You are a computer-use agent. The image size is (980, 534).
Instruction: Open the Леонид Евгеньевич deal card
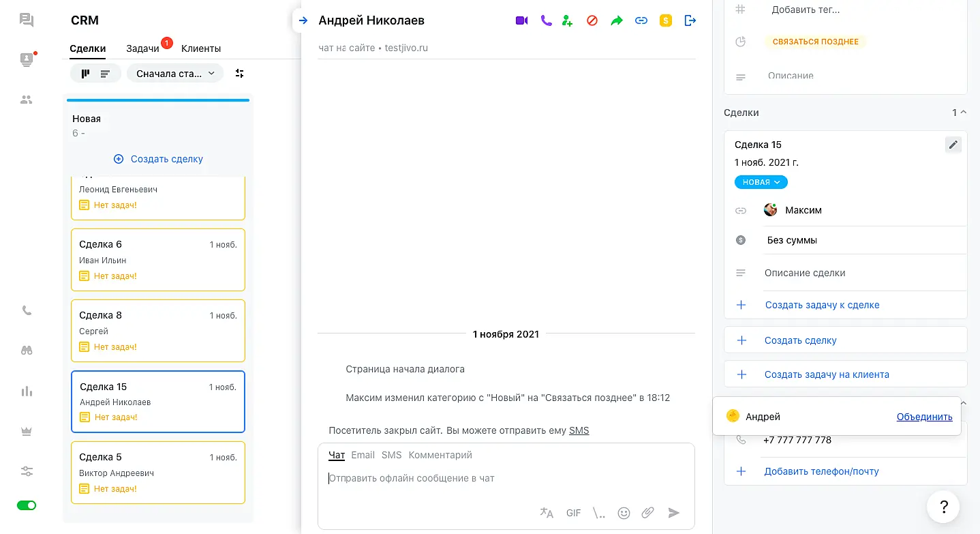tap(158, 198)
